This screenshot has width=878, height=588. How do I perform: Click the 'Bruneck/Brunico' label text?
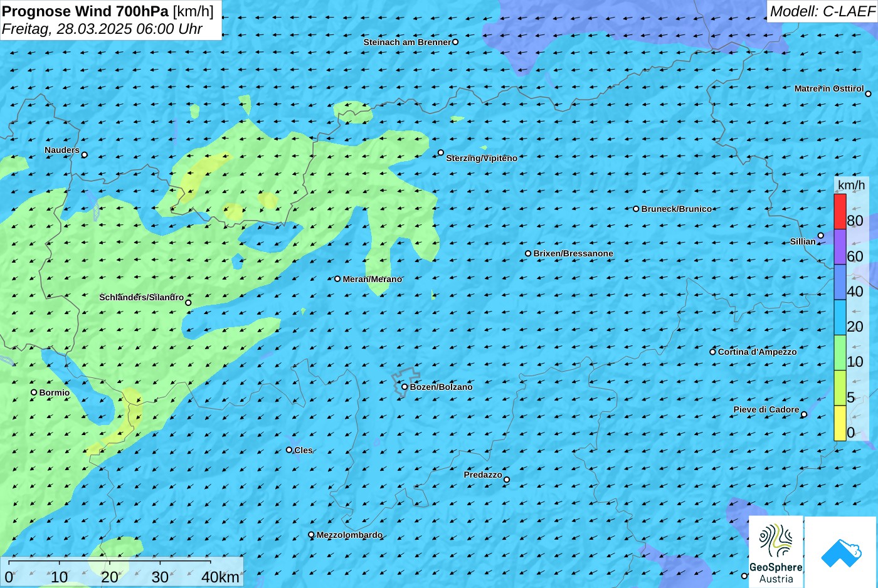point(677,209)
